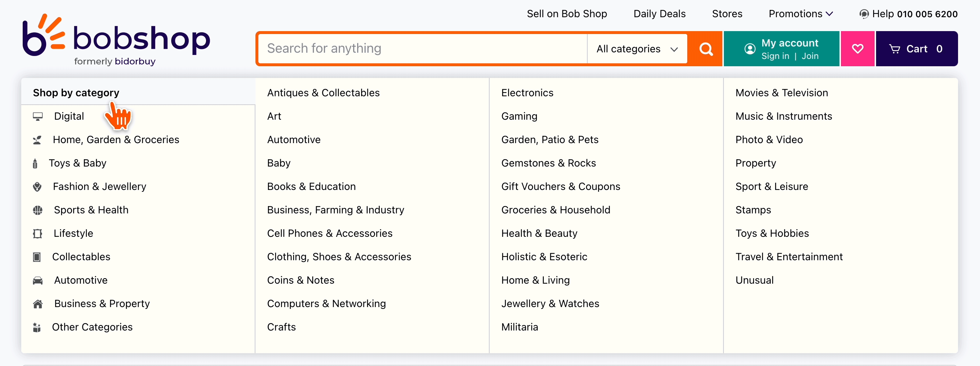
Task: Open the Daily Deals menu item
Action: click(659, 14)
